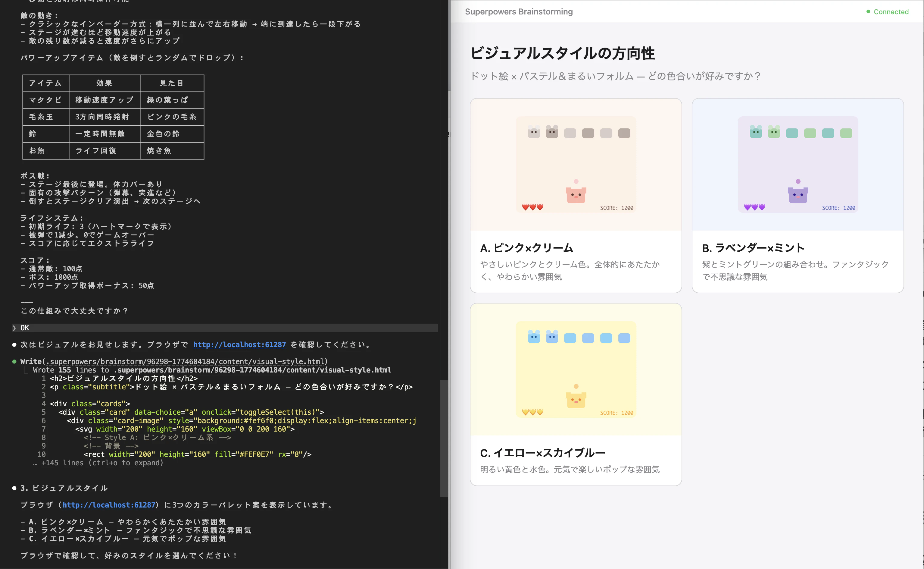The height and width of the screenshot is (569, 924).
Task: Select card A ピンク×クリーム
Action: pos(526,248)
